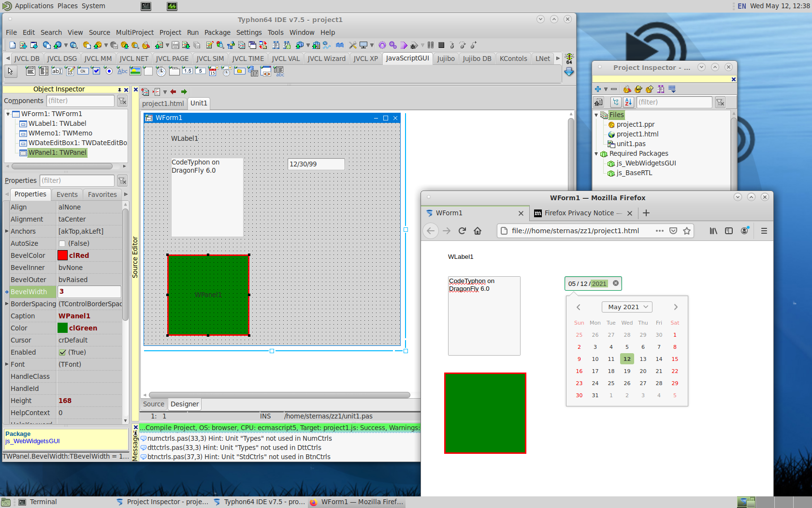Go to the next month in calendar

(676, 307)
